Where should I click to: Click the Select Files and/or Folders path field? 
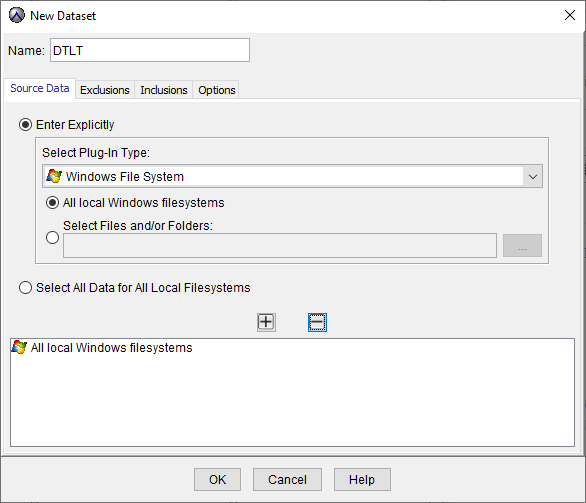click(280, 246)
